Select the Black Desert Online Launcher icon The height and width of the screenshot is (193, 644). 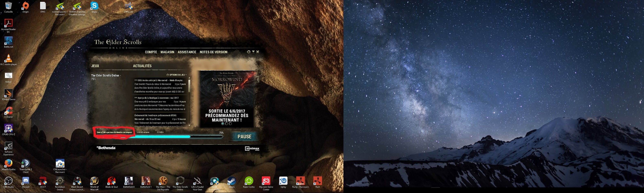[77, 184]
